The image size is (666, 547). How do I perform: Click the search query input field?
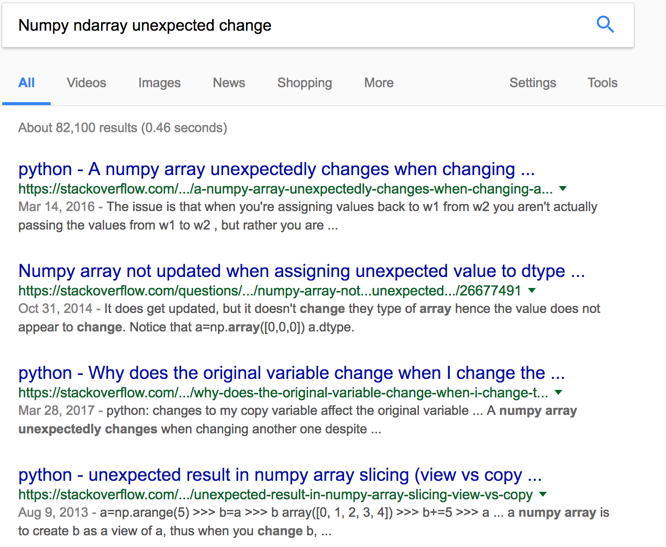(300, 25)
